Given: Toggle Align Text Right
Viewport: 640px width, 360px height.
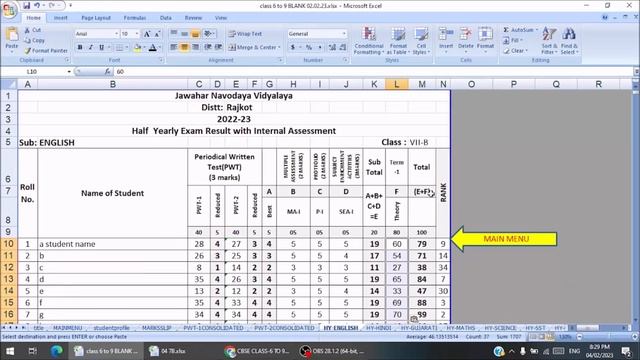Looking at the screenshot, I should [x=196, y=47].
